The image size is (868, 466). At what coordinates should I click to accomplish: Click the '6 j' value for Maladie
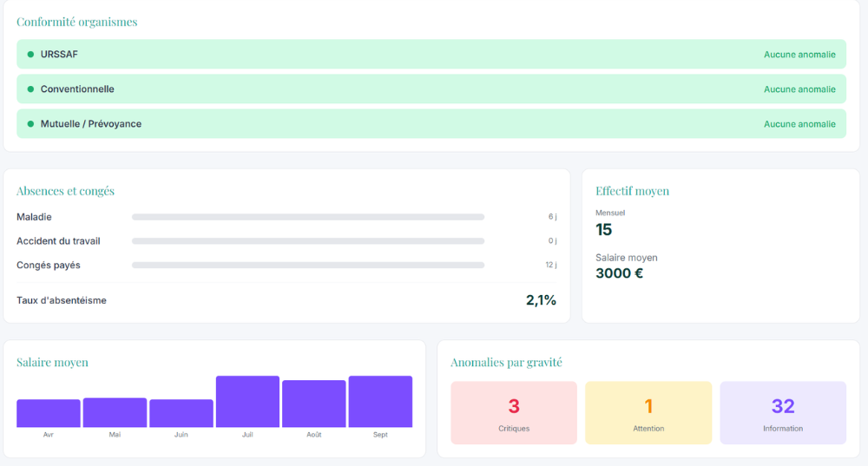coord(552,217)
